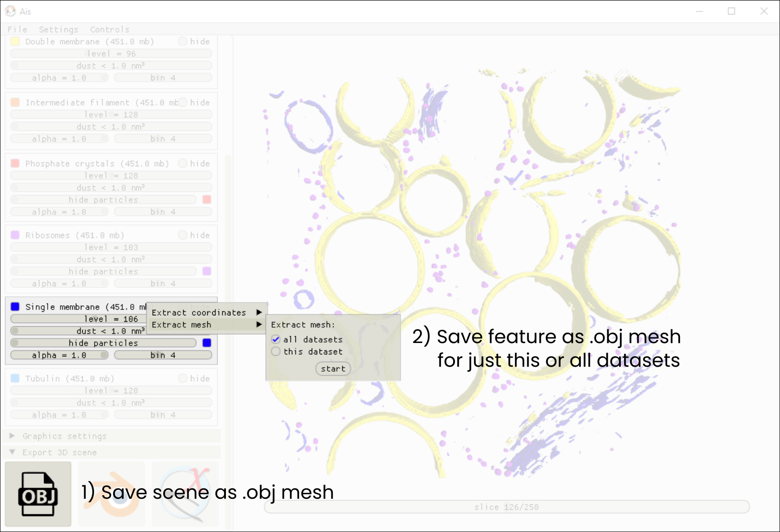Viewport: 780px width, 532px height.
Task: Click the Ribosomes pink color swatch
Action: (15, 235)
